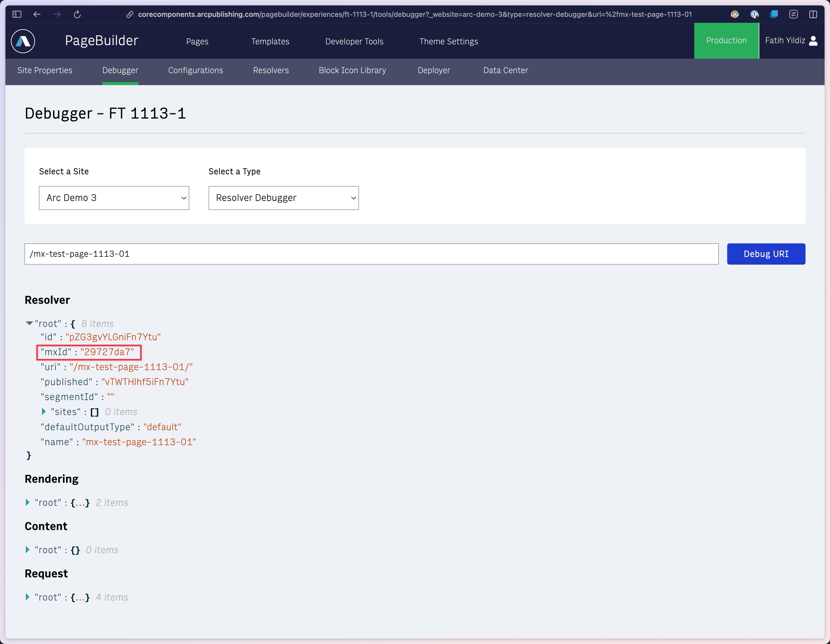Click the Site Properties tab
The width and height of the screenshot is (830, 644).
45,71
